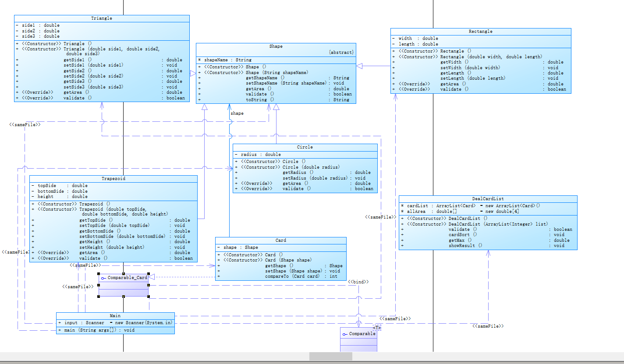Click the Comparable_Card interface name
Viewport: 624px width, 364px height.
(128, 278)
